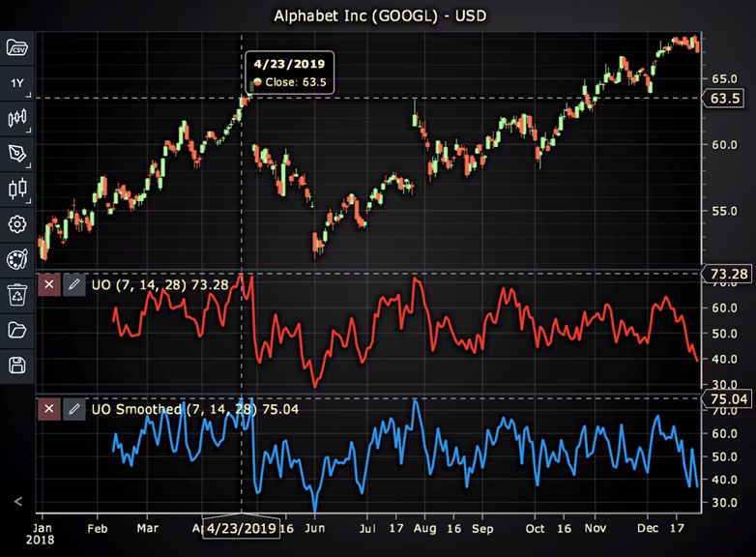
Task: Edit the UO (7, 14, 28) indicator
Action: click(x=73, y=284)
